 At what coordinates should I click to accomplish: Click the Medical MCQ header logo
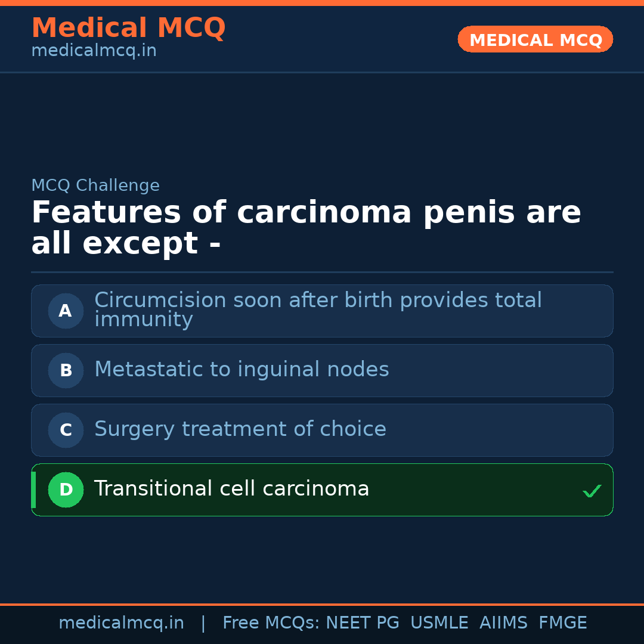pyautogui.click(x=128, y=27)
